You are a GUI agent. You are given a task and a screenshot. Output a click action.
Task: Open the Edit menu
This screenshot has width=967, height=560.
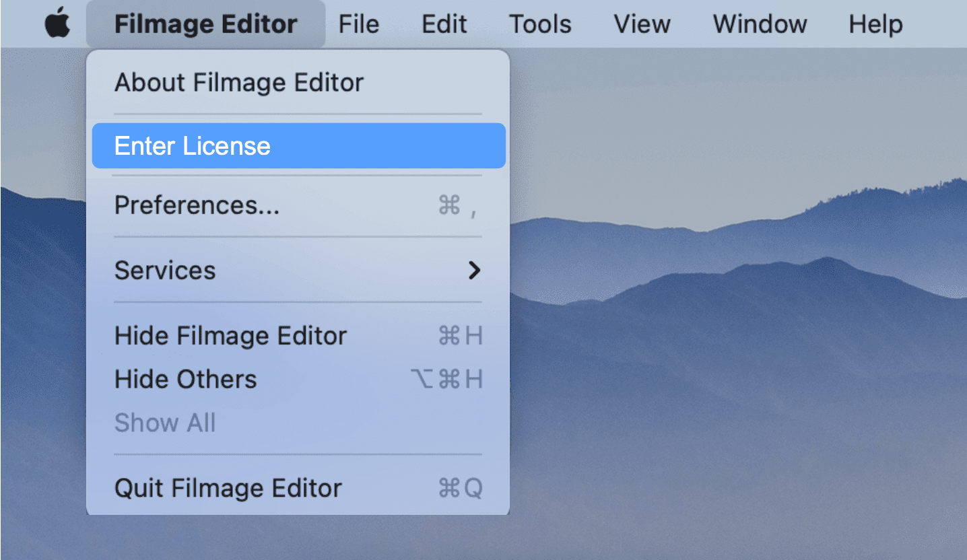[444, 24]
